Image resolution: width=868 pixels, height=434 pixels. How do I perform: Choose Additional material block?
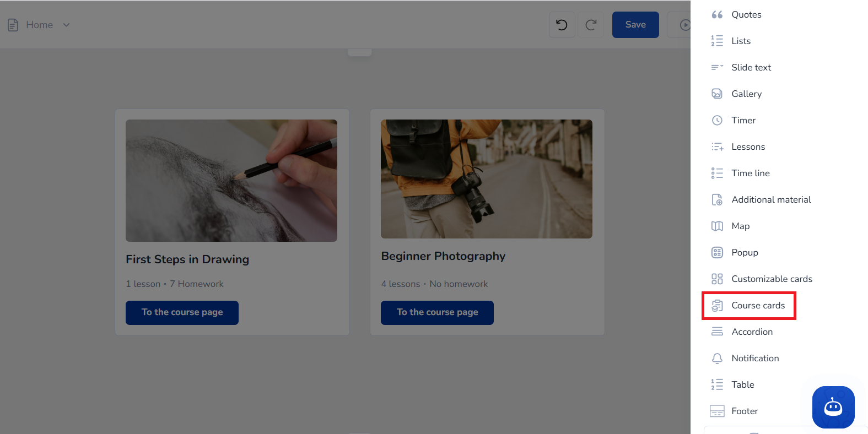(x=771, y=200)
